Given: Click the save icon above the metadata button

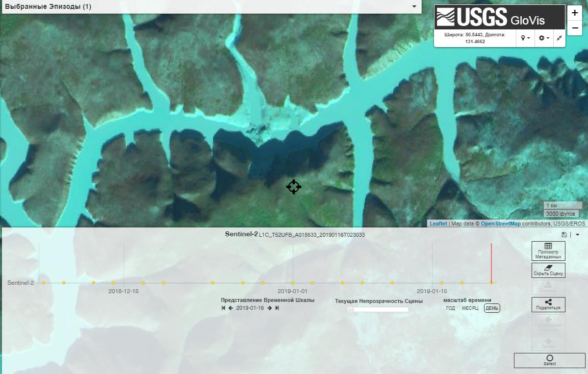Looking at the screenshot, I should [x=565, y=235].
